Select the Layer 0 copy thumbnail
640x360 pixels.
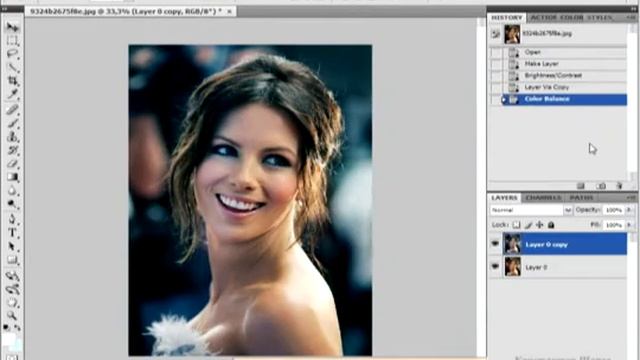[x=513, y=244]
